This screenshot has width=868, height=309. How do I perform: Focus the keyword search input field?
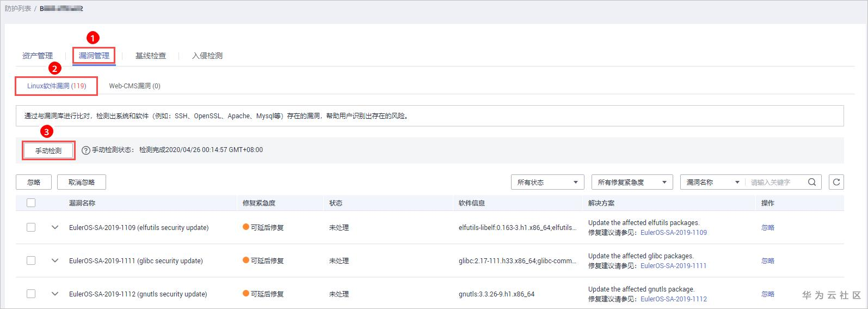(775, 182)
